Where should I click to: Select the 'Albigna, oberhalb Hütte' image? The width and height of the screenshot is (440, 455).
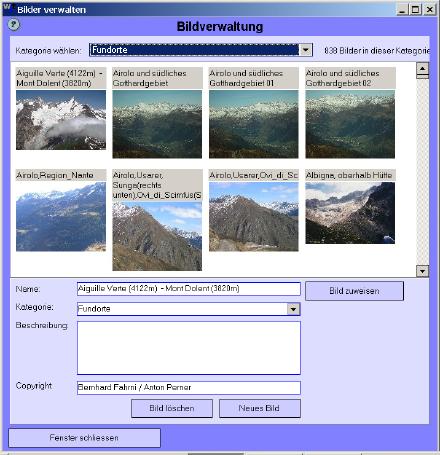350,213
